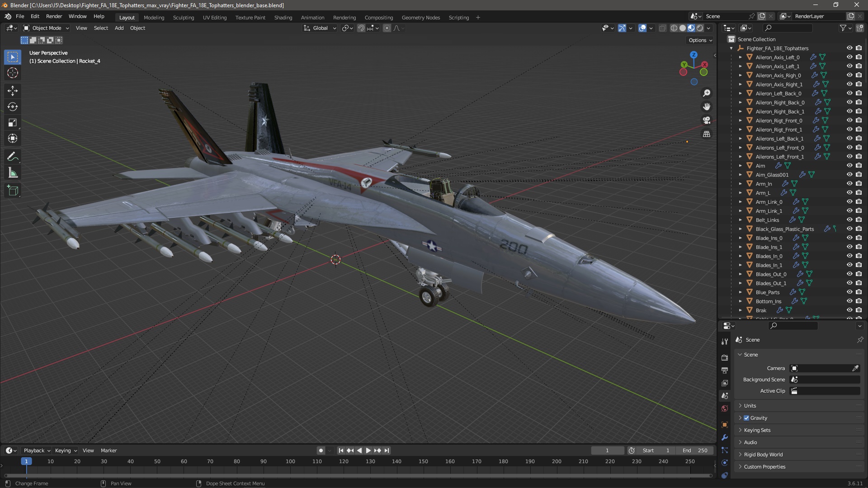Click the camera eyedropper icon
This screenshot has width=868, height=488.
click(855, 368)
